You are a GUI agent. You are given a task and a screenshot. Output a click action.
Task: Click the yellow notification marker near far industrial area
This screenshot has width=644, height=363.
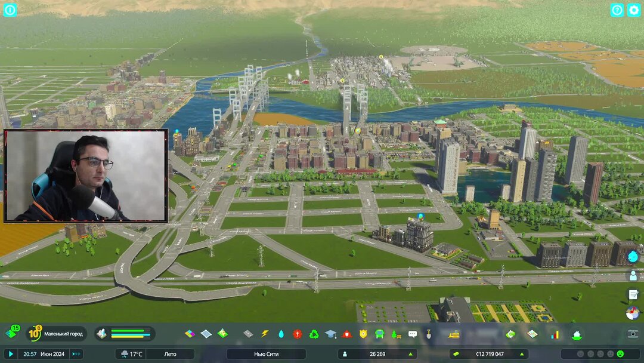click(x=381, y=57)
